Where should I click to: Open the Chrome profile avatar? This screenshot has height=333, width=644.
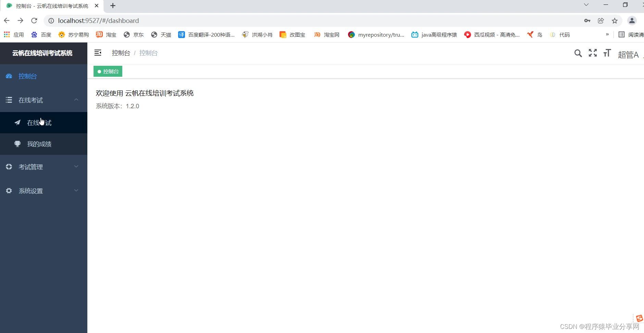(x=632, y=21)
